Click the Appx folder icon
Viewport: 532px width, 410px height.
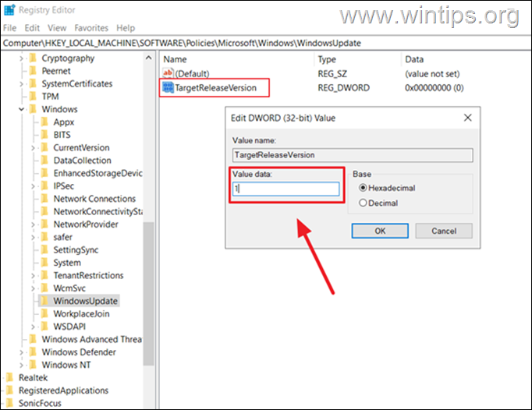(44, 122)
